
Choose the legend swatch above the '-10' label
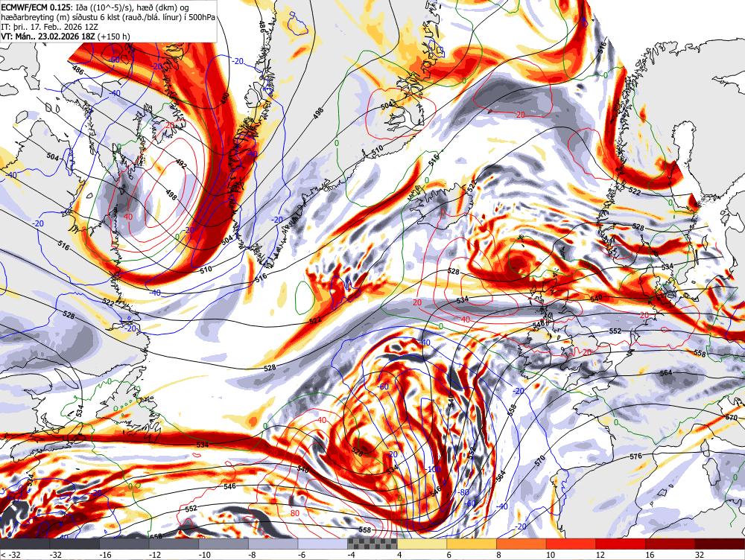pos(223,544)
